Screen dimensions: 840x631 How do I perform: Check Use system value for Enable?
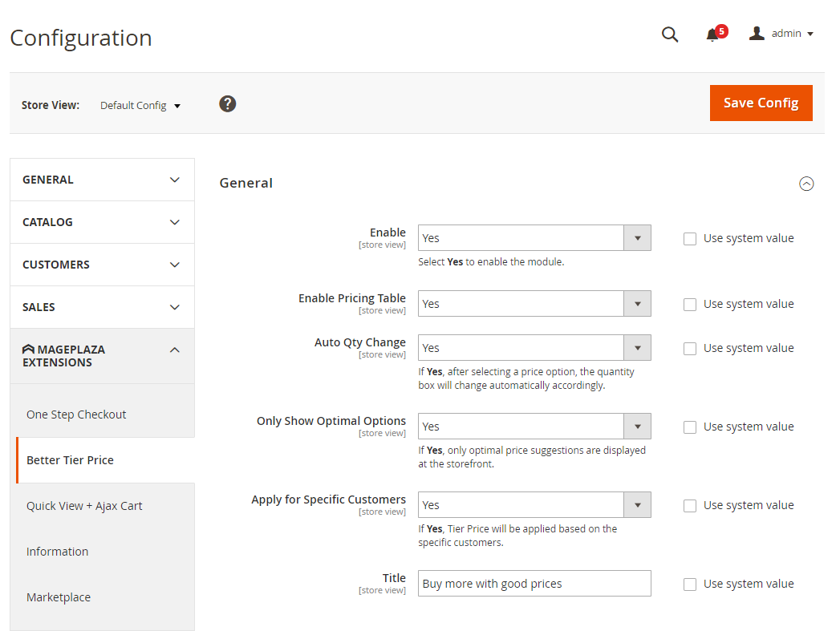click(x=690, y=238)
